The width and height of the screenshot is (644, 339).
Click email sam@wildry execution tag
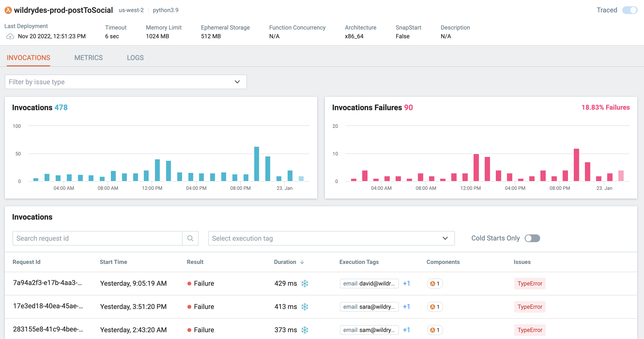click(x=369, y=330)
